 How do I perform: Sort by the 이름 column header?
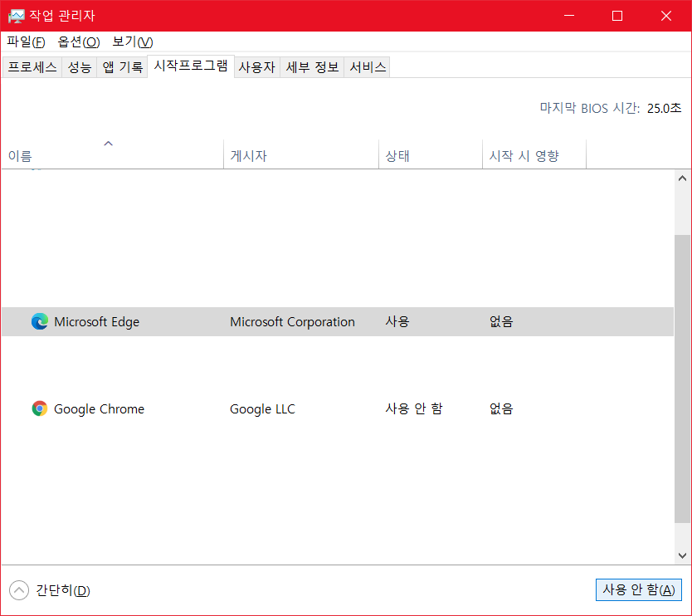coord(113,154)
